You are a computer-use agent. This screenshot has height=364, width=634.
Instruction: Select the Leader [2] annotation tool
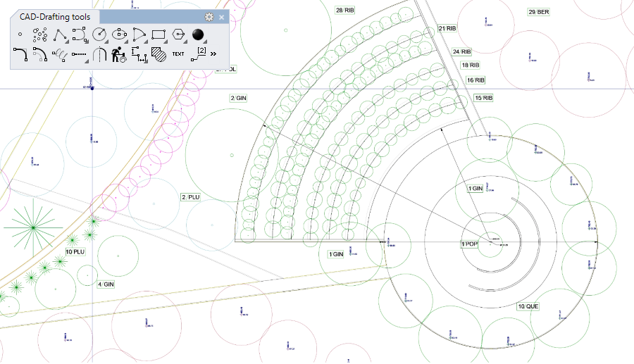tap(198, 54)
